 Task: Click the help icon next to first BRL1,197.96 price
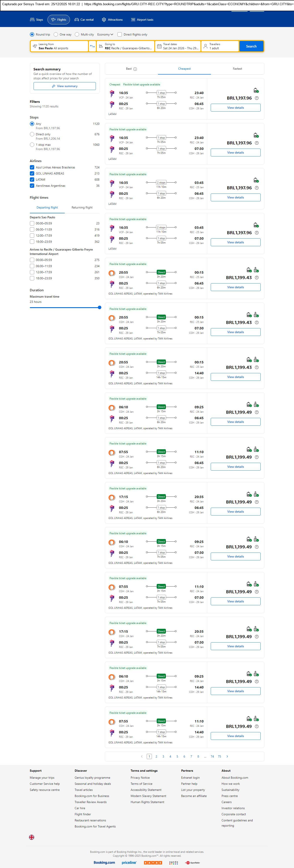point(257,98)
